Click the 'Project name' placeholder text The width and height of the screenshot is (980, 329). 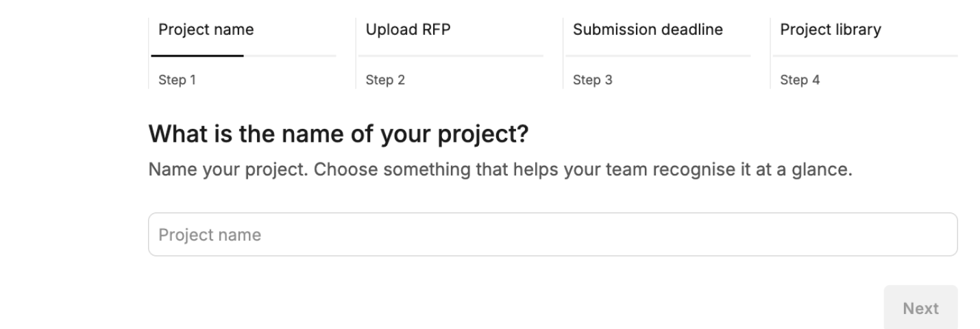click(x=210, y=235)
